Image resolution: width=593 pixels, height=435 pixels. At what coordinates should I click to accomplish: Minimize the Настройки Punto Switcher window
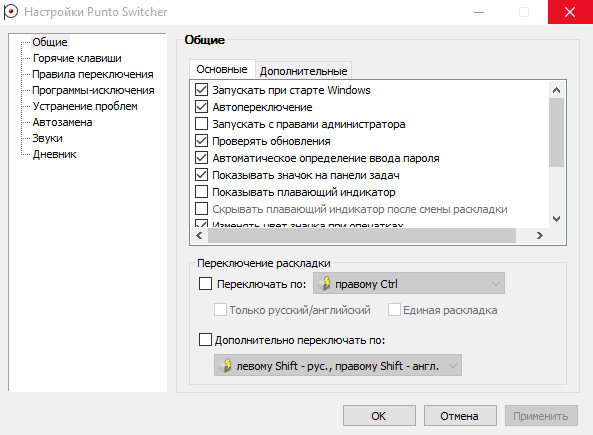479,12
